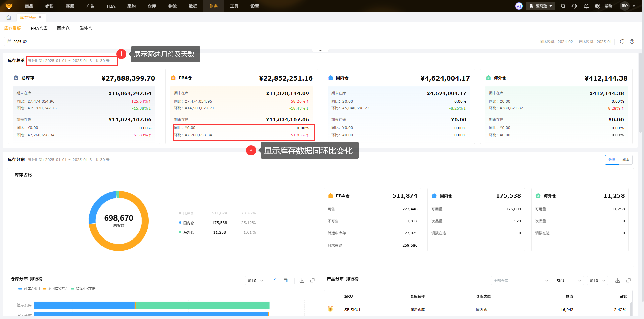Open customer support headset icon

574,6
